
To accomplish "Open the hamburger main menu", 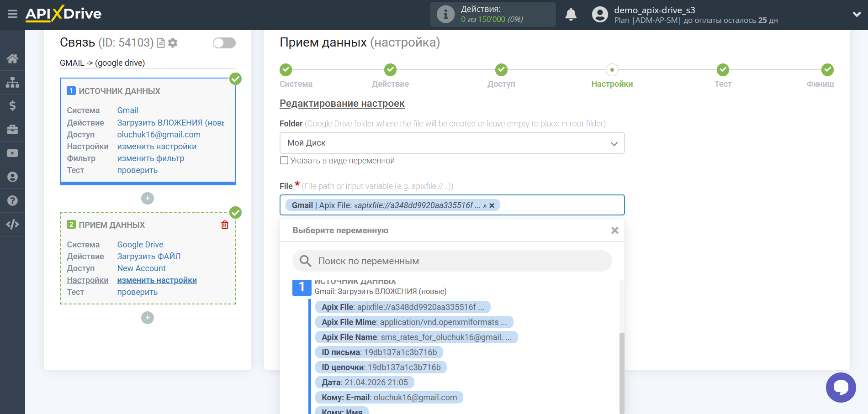I will 12,14.
